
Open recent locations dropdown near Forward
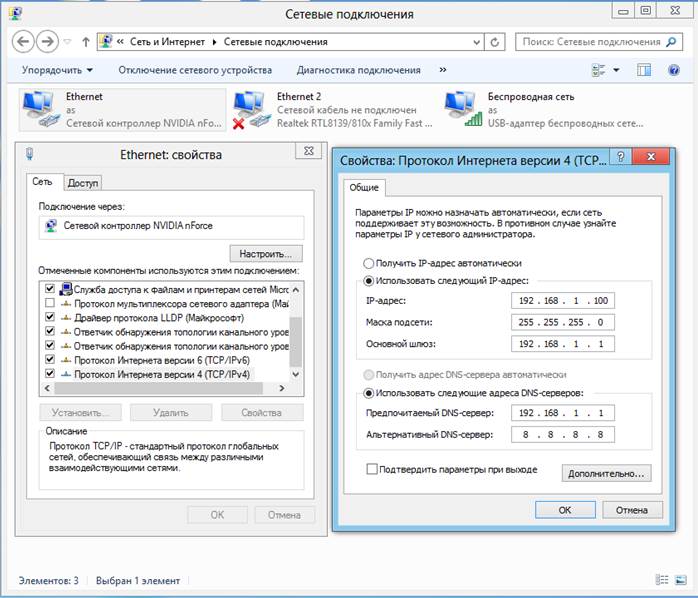click(x=67, y=42)
